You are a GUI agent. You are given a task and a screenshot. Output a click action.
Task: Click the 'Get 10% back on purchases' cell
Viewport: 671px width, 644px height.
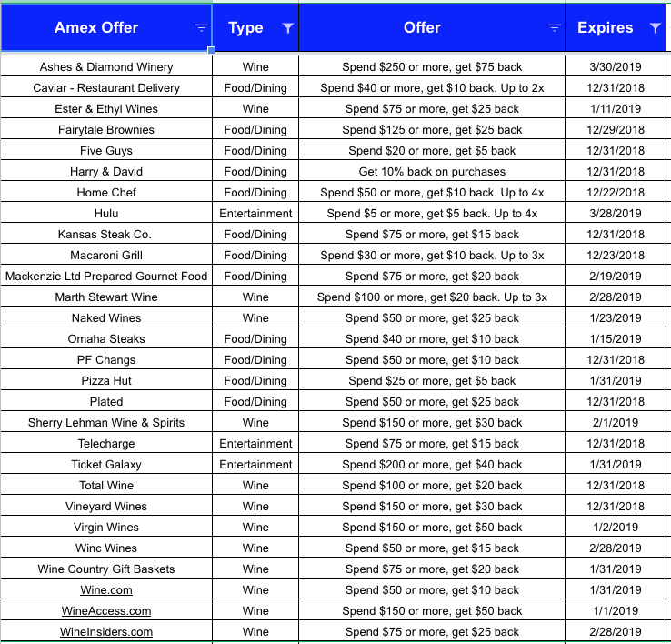point(432,172)
